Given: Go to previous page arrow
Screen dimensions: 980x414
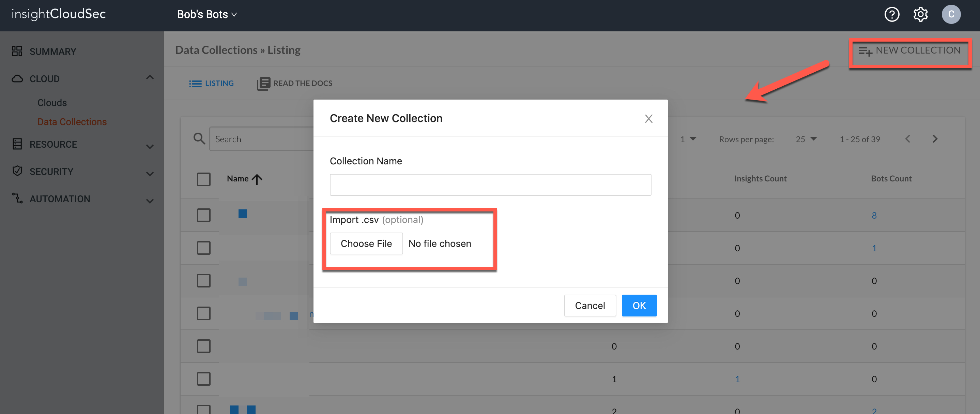Looking at the screenshot, I should point(908,139).
